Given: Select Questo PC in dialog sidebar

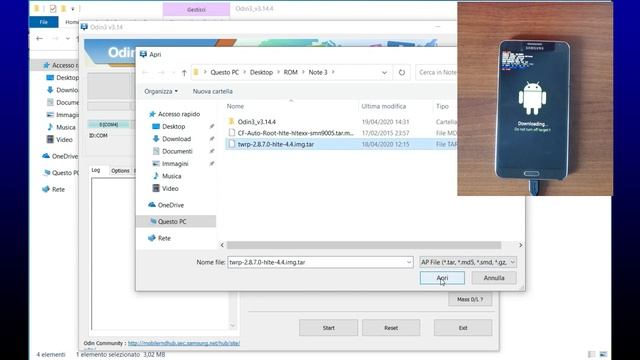Looking at the screenshot, I should 176,221.
